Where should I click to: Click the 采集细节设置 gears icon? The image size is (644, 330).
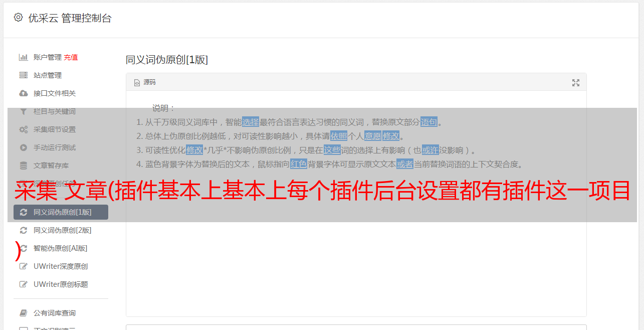coord(23,129)
